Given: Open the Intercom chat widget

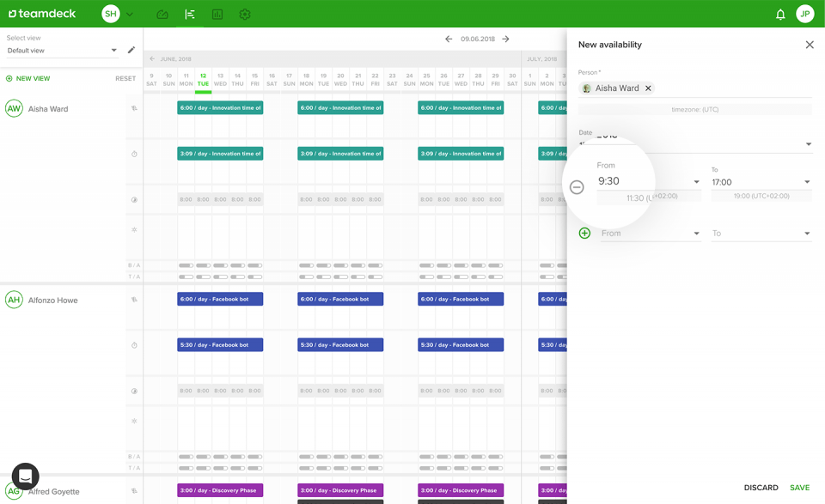Looking at the screenshot, I should [25, 477].
